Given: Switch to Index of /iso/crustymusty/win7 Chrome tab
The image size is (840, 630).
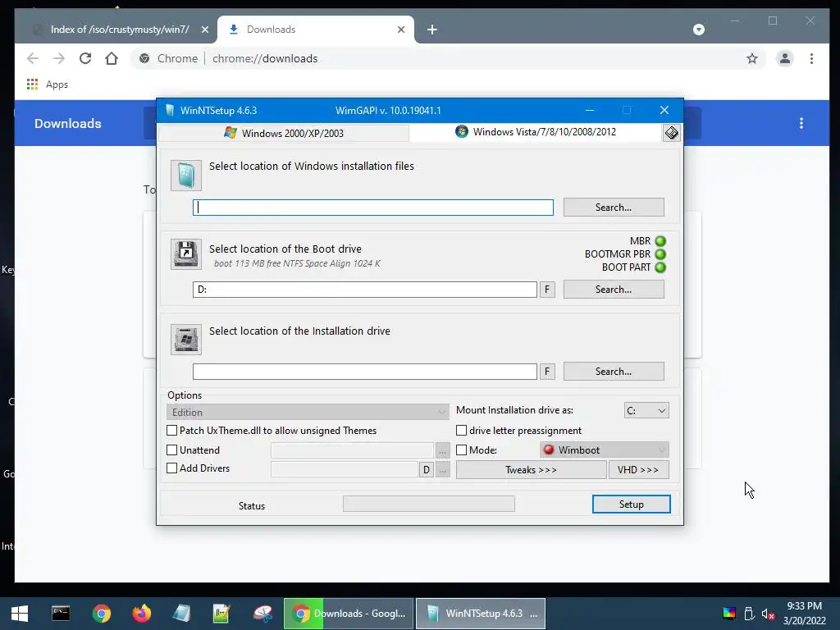Looking at the screenshot, I should (120, 30).
